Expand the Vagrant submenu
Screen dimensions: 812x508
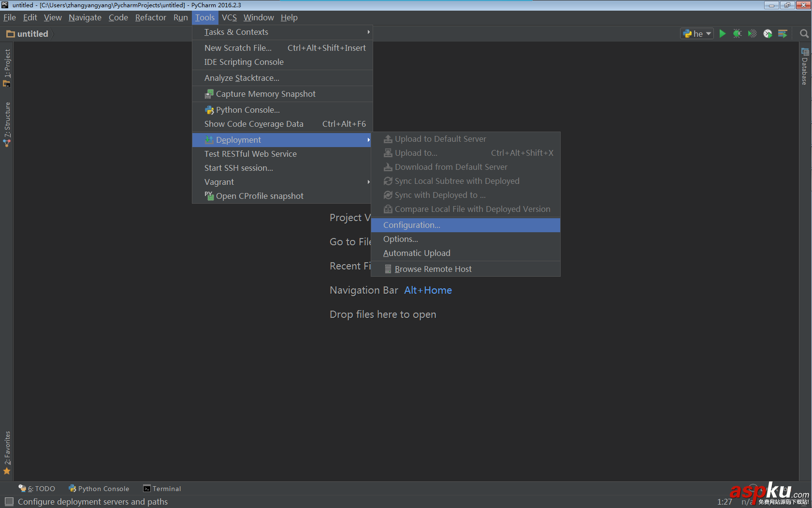click(x=282, y=182)
